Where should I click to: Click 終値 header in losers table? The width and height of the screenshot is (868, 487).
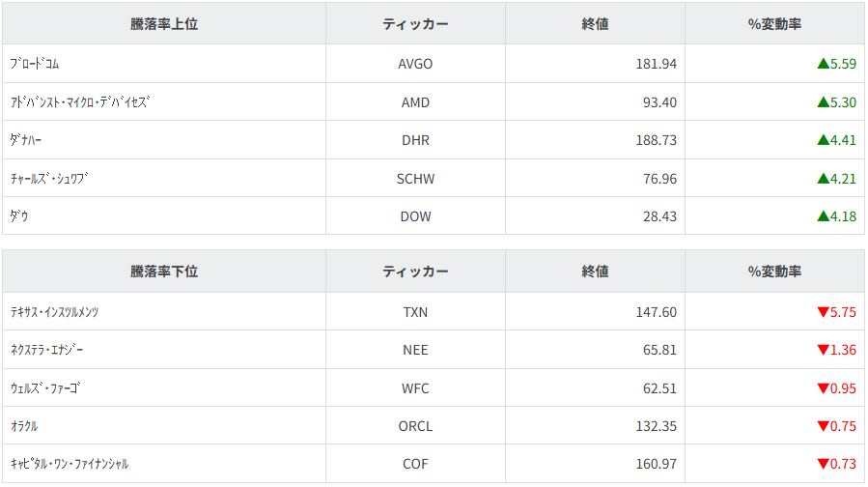pos(595,272)
